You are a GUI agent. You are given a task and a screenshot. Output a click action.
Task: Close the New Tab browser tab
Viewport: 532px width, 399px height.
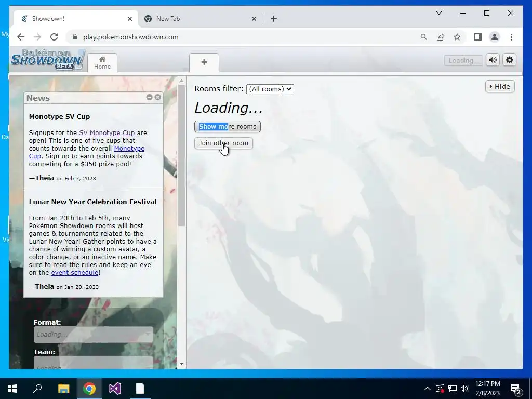(254, 19)
